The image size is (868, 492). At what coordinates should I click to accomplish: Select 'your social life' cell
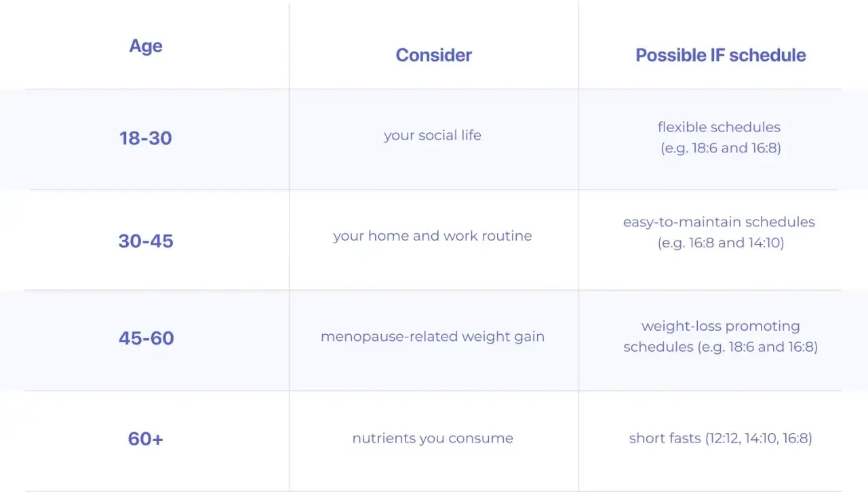tap(433, 135)
